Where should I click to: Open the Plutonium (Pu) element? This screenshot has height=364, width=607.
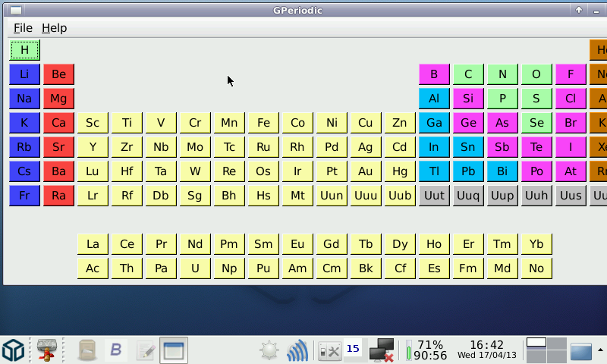(263, 268)
